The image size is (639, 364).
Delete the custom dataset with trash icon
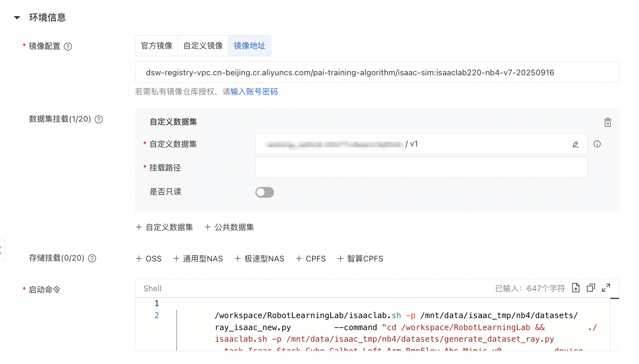(608, 122)
